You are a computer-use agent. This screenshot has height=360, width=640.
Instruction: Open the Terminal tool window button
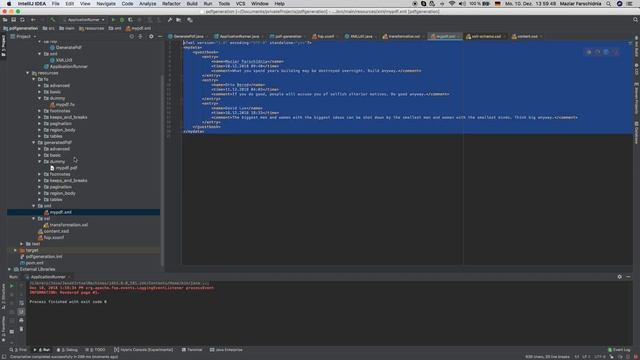pyautogui.click(x=192, y=350)
